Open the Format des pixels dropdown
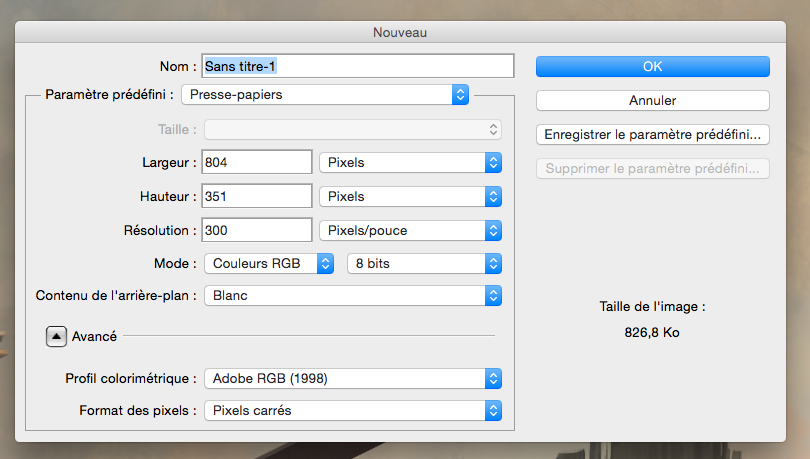810x459 pixels. pos(352,411)
